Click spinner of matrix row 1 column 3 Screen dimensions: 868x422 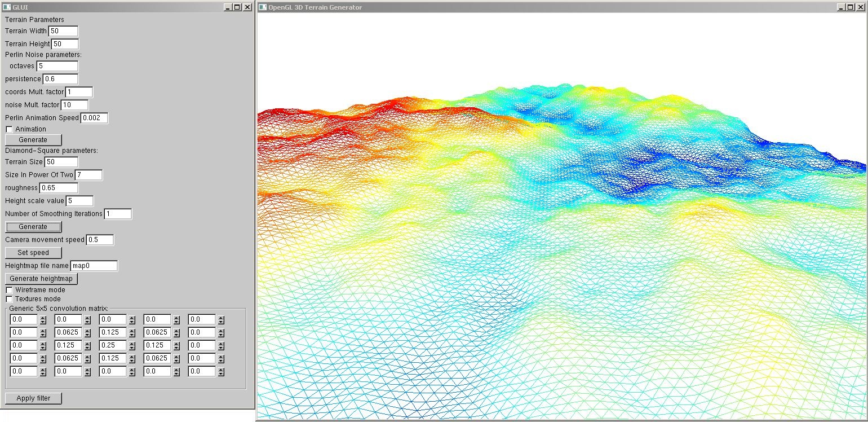132,320
